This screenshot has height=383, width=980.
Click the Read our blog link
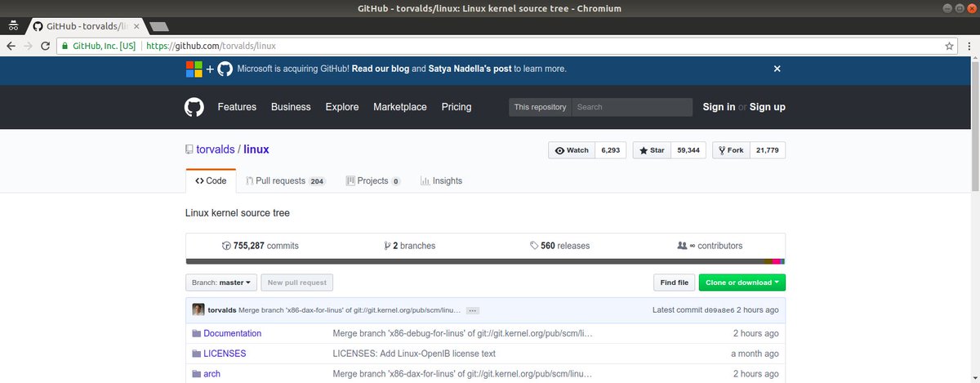coord(381,69)
